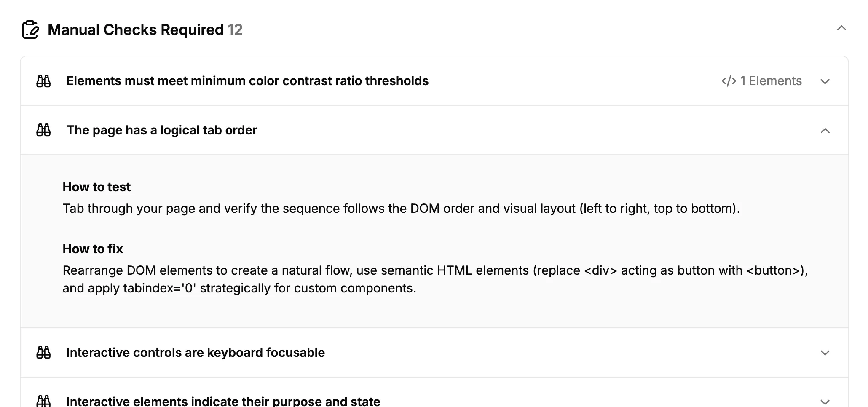This screenshot has height=407, width=868.
Task: Select the binoculars icon for color contrast check
Action: [44, 81]
